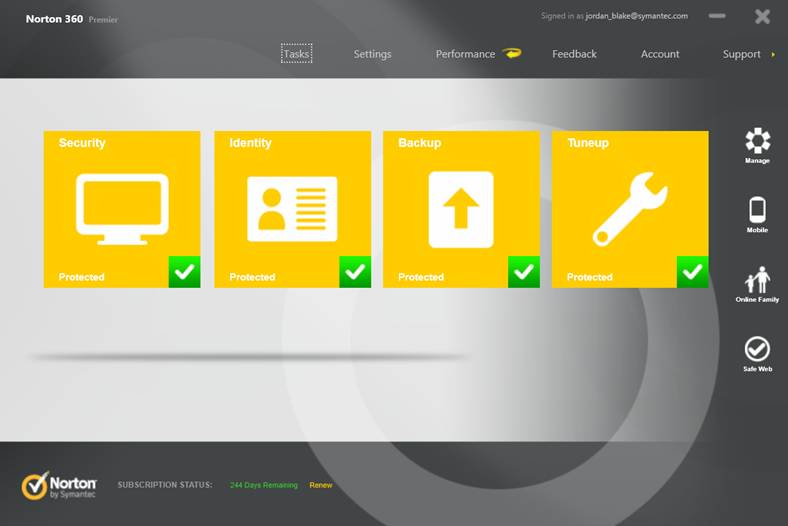Open the Tasks menu
The image size is (788, 526).
(x=297, y=54)
